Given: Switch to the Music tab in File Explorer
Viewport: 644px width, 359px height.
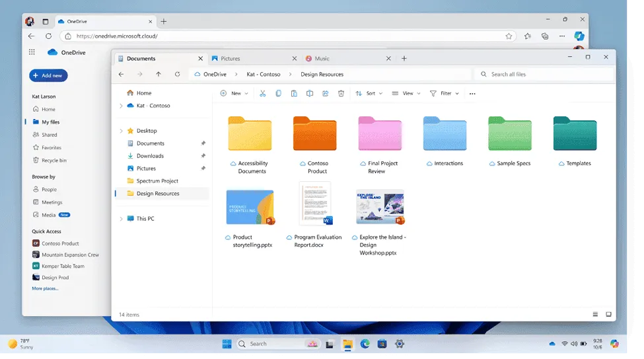Looking at the screenshot, I should [x=349, y=58].
